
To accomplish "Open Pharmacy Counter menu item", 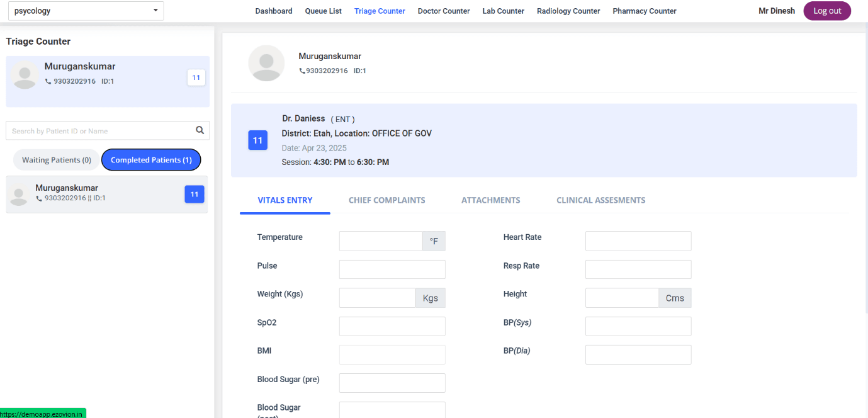I will point(644,11).
